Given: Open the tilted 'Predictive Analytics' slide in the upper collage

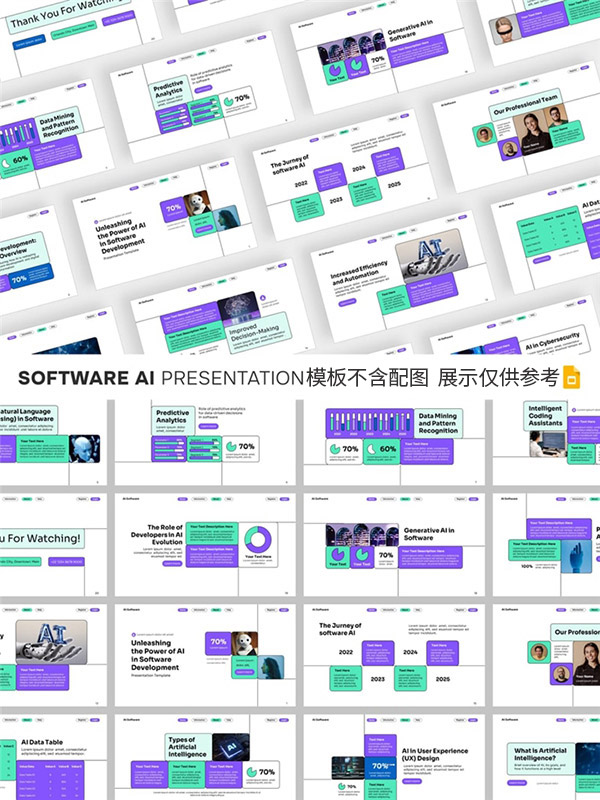Looking at the screenshot, I should click(202, 97).
